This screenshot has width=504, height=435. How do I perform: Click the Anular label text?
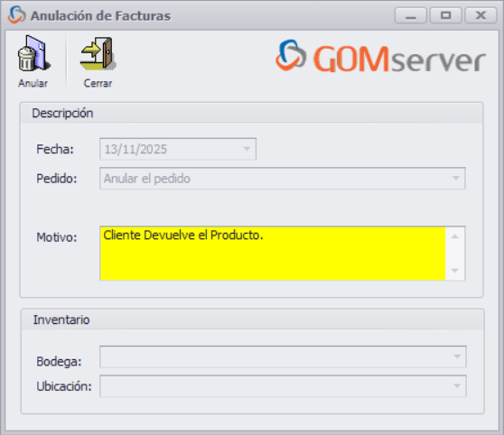click(x=33, y=83)
